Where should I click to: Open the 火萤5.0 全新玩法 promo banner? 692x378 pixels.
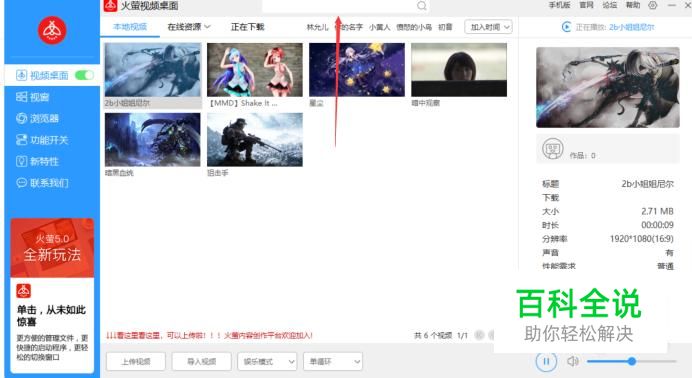(x=52, y=248)
